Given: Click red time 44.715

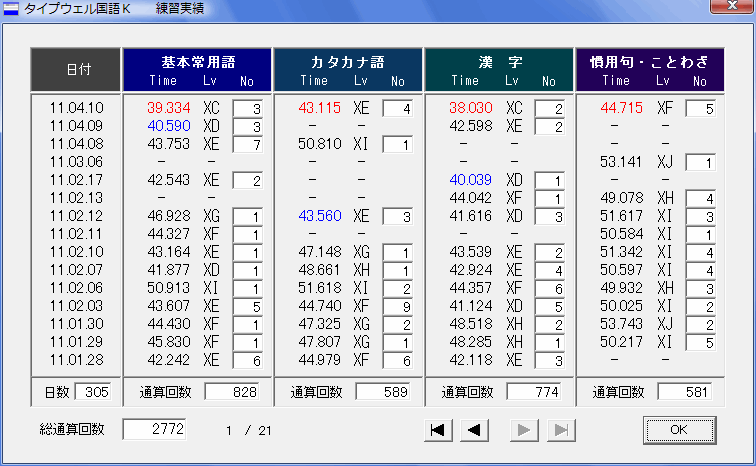Looking at the screenshot, I should click(621, 108).
